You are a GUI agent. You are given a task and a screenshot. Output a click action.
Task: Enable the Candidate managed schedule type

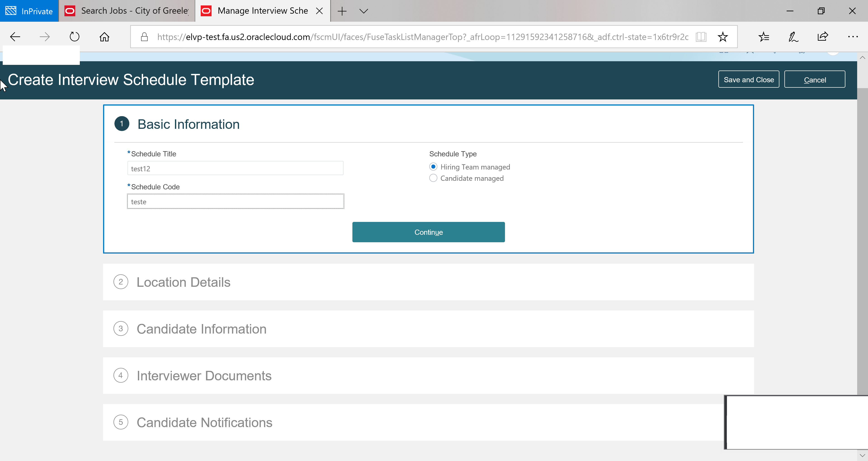[433, 178]
